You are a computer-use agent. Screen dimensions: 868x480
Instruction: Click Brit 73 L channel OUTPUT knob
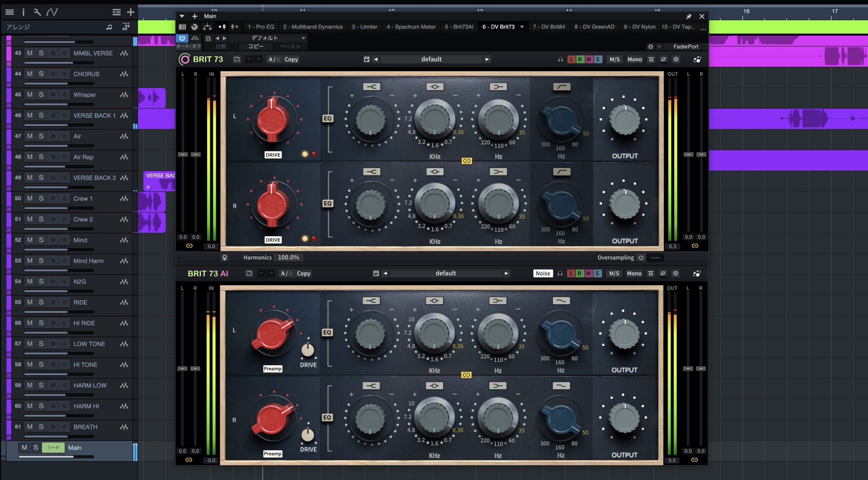625,120
